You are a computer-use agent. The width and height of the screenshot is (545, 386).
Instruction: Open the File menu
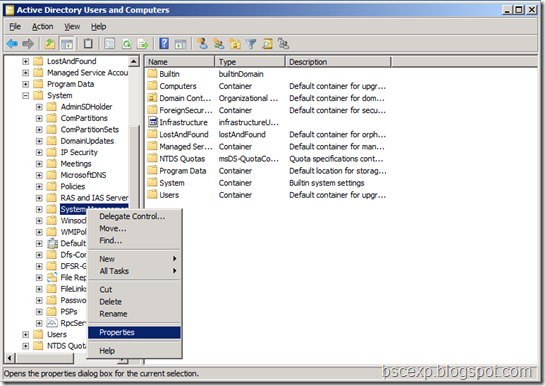click(x=15, y=27)
